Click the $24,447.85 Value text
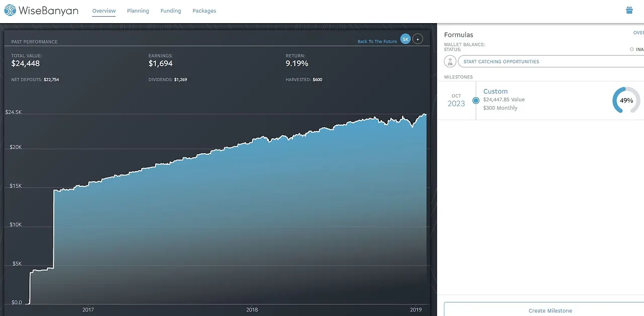 coord(504,99)
